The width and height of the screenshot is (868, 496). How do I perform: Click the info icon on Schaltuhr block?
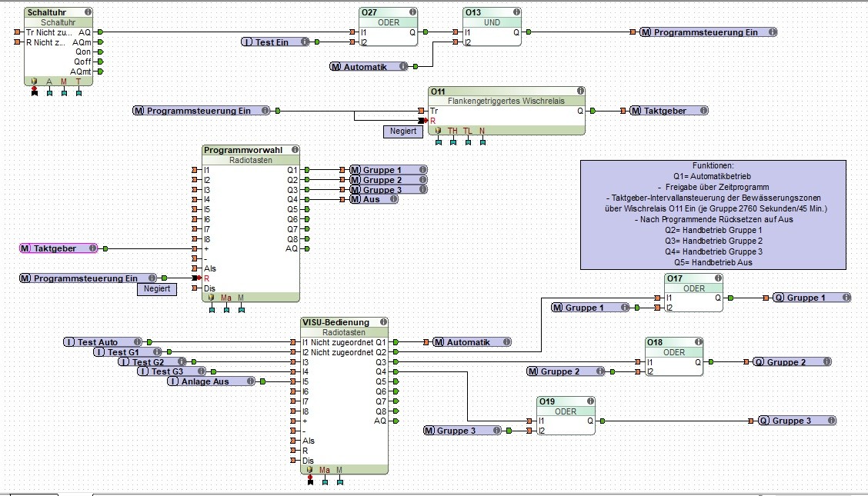click(88, 12)
